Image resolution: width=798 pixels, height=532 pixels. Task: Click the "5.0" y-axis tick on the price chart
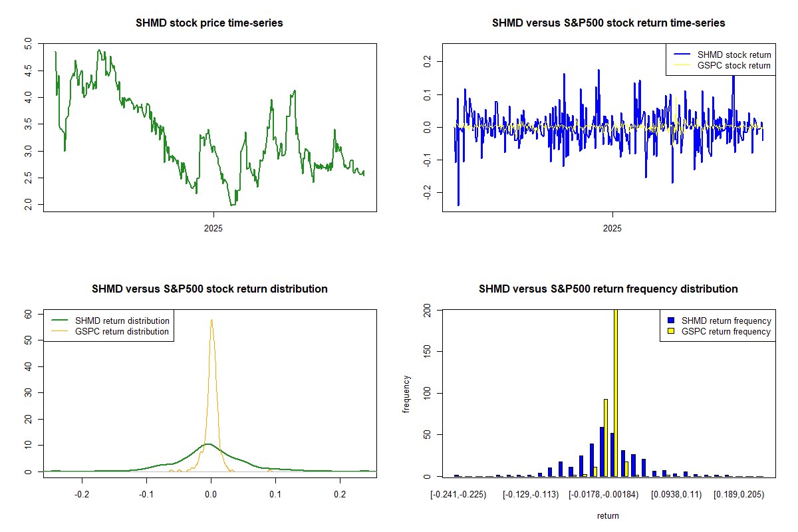(29, 45)
